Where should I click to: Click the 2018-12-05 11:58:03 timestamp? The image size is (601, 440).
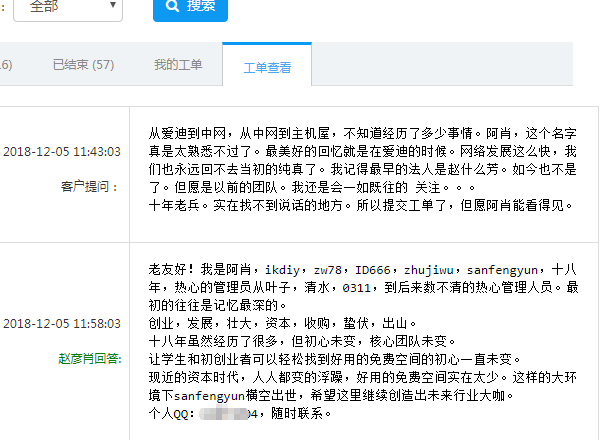click(61, 324)
